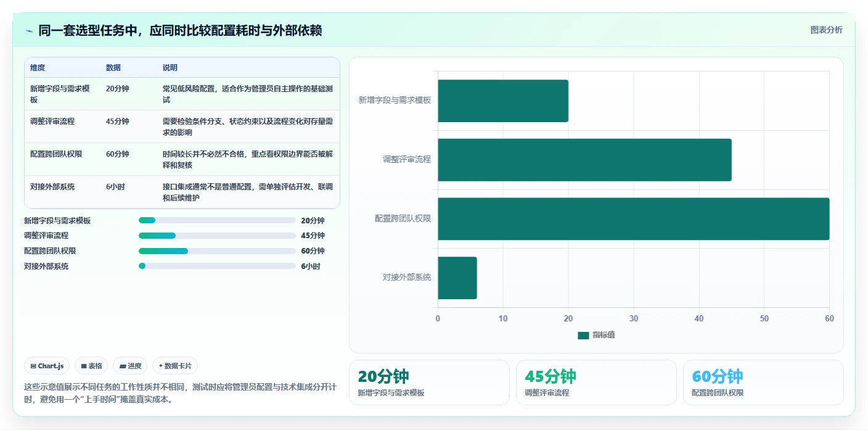Toggle the 指标值 legend swatch
This screenshot has height=430, width=868.
tap(583, 335)
